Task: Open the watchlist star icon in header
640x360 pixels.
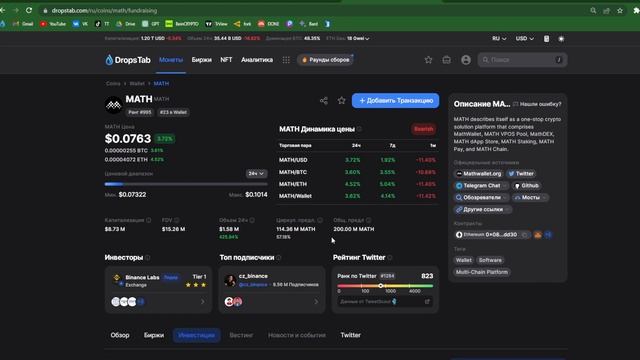Action: pyautogui.click(x=428, y=60)
